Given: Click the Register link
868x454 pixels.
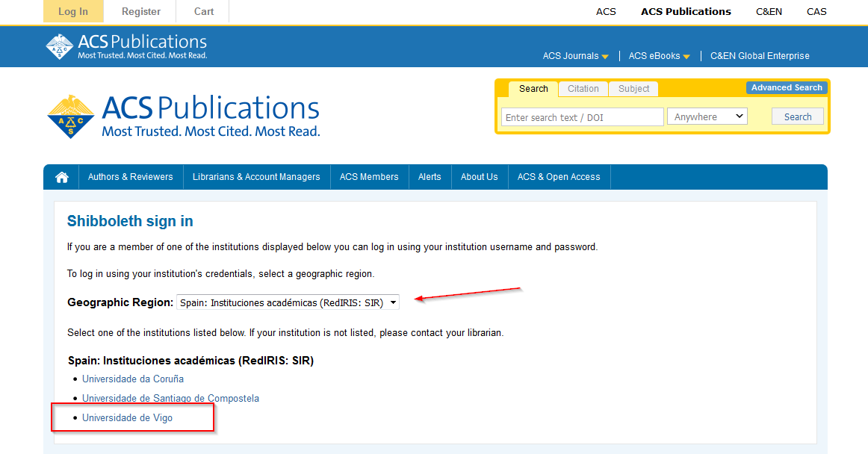Looking at the screenshot, I should click(141, 12).
